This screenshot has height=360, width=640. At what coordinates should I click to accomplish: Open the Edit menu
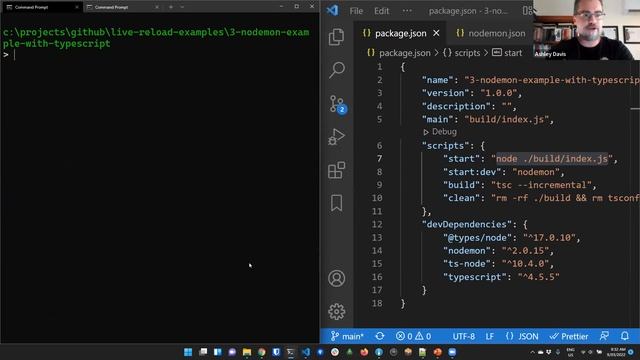382,11
